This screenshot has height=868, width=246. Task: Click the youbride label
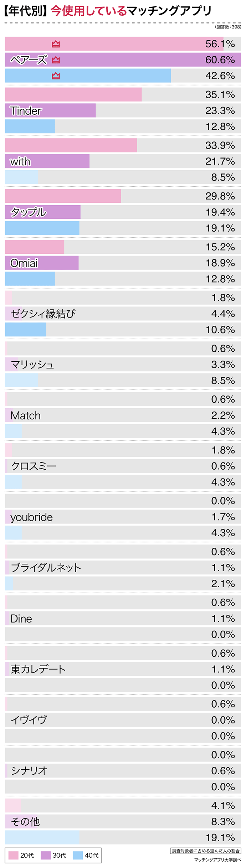pyautogui.click(x=31, y=517)
